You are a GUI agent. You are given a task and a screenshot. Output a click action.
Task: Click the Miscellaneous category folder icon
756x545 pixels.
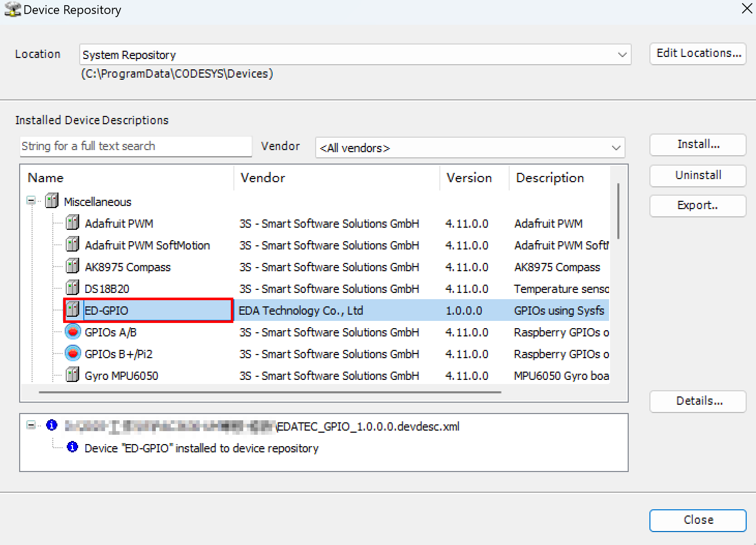tap(52, 201)
